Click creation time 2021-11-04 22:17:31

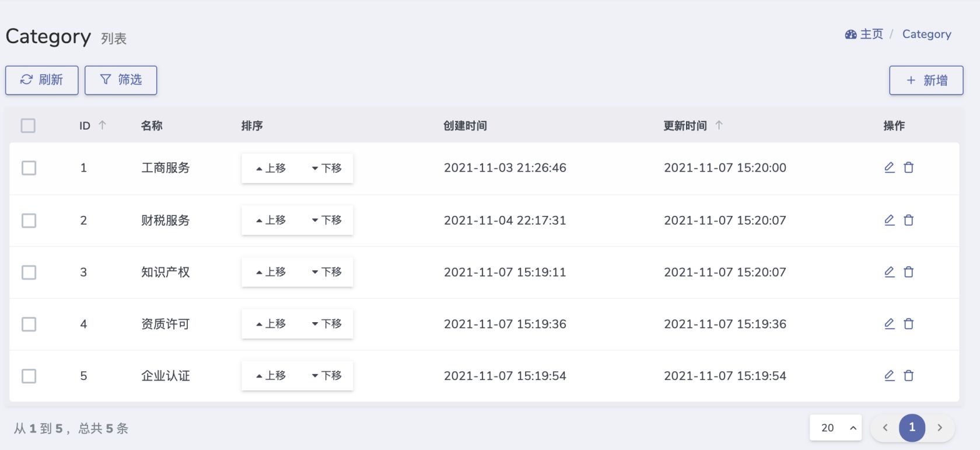click(x=505, y=221)
